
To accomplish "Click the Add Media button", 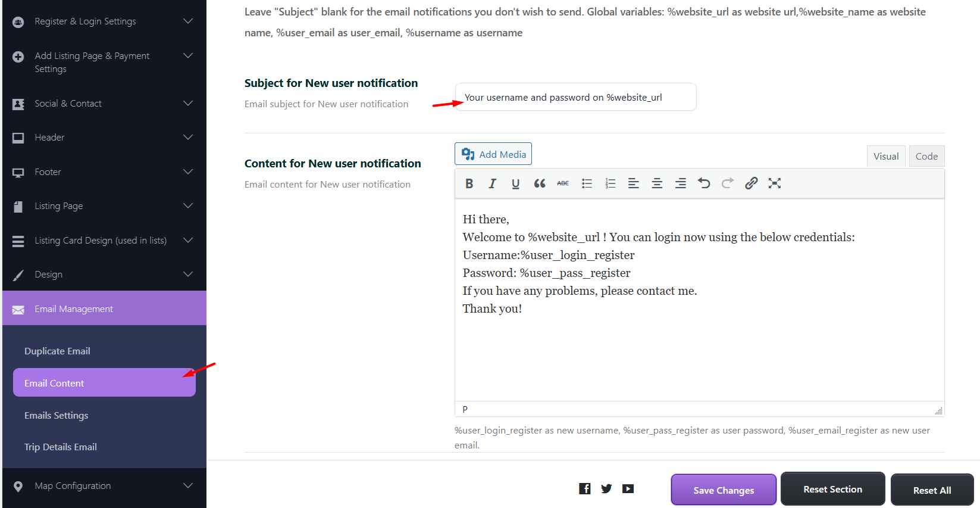I will pyautogui.click(x=493, y=154).
